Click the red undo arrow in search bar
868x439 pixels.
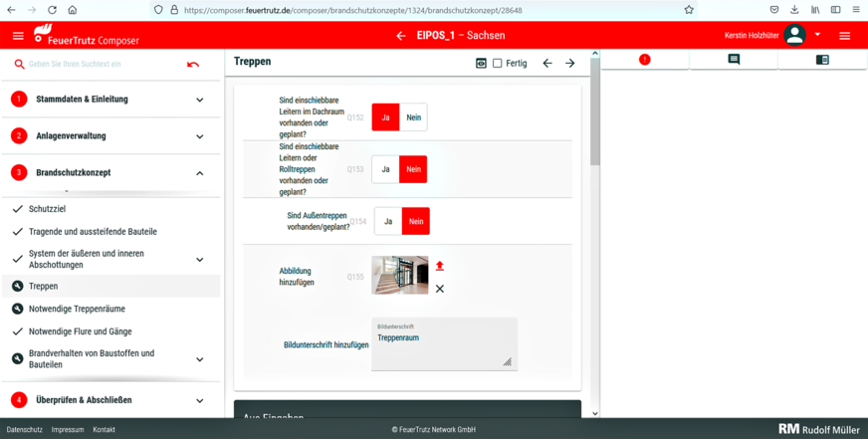(193, 65)
